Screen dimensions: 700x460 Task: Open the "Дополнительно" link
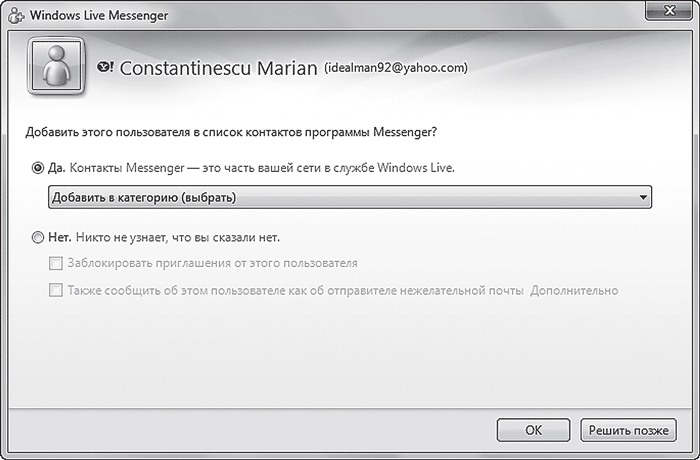[x=575, y=291]
